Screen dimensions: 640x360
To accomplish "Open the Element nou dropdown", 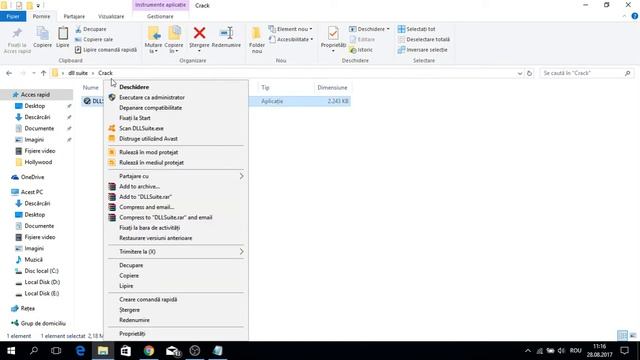I will [x=291, y=29].
